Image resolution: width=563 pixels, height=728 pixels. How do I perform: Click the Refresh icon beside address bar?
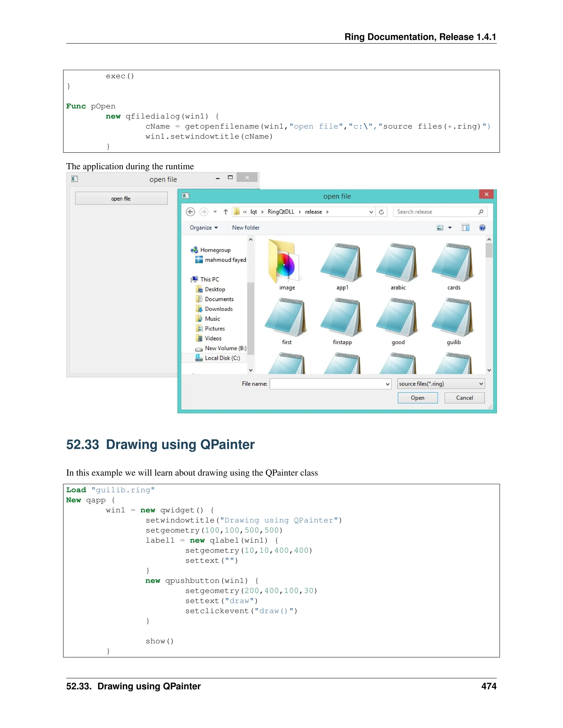tap(382, 212)
